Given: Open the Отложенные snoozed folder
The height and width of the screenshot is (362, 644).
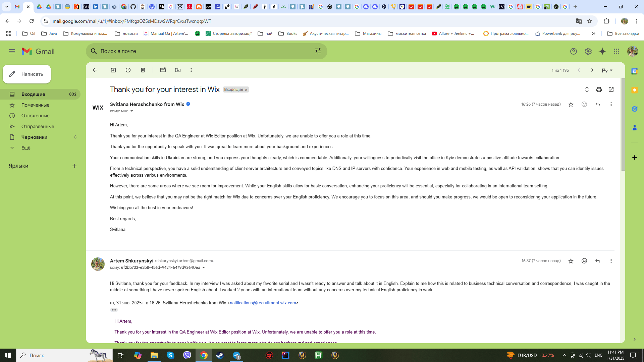Looking at the screenshot, I should pos(40,116).
